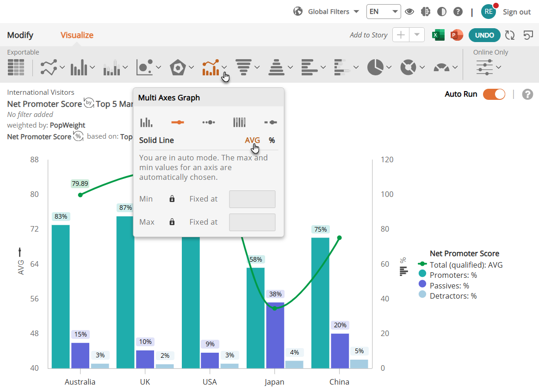Toggle the Auto Run switch
Viewport: 539px width, 392px height.
494,94
